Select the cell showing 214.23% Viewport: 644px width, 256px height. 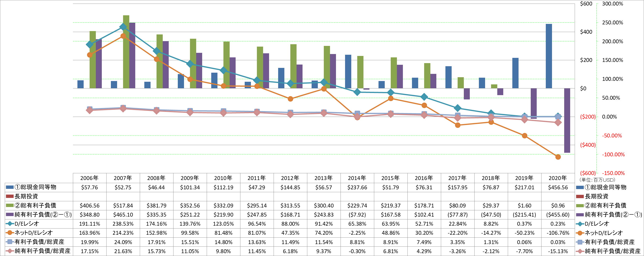point(123,233)
